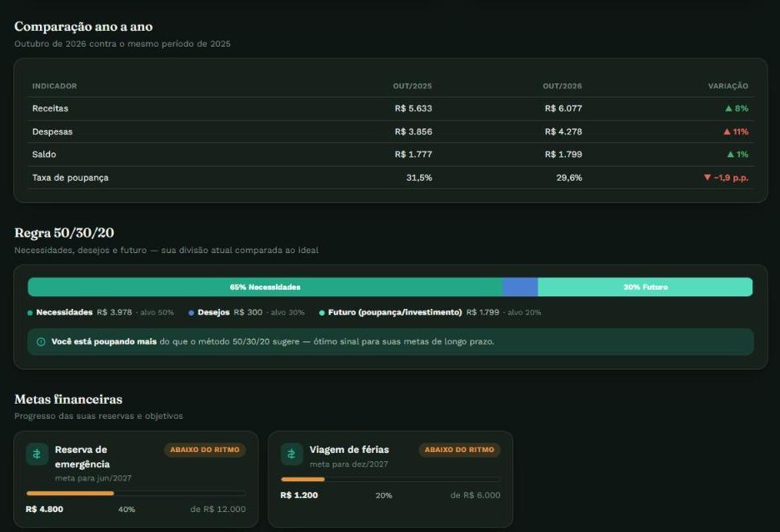Viewport: 780px width, 532px height.
Task: Click the R$ 3.856 Despesas value
Action: tap(413, 132)
